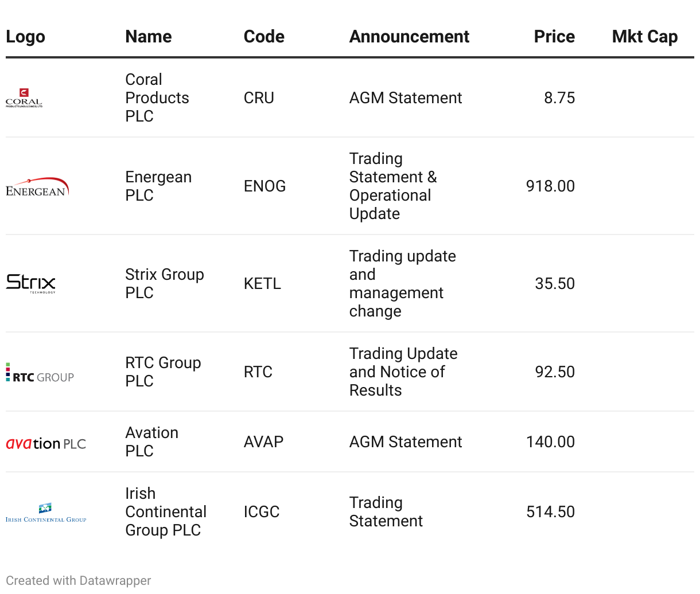The width and height of the screenshot is (700, 594).
Task: Click the Code column header
Action: tap(264, 37)
